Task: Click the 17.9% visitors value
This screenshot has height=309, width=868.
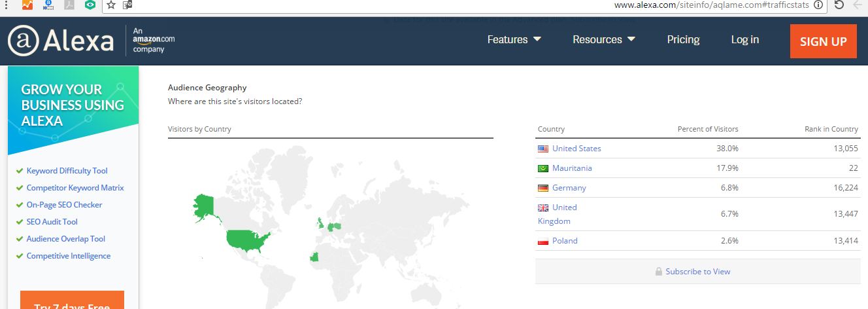Action: tap(727, 168)
